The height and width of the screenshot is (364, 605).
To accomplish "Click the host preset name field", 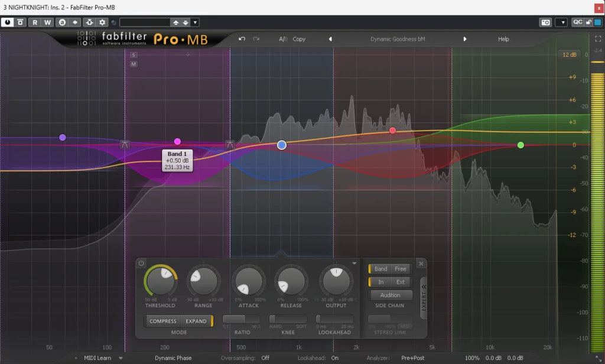I will (x=145, y=22).
